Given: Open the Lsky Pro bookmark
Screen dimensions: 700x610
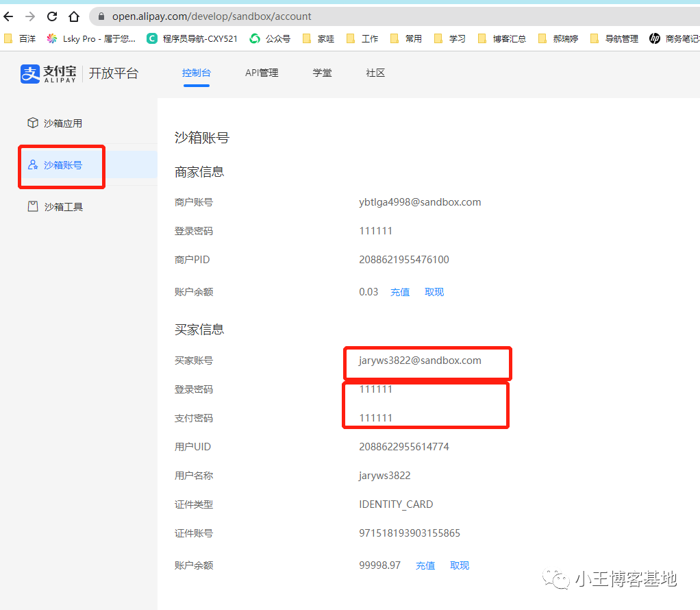Looking at the screenshot, I should click(x=90, y=39).
